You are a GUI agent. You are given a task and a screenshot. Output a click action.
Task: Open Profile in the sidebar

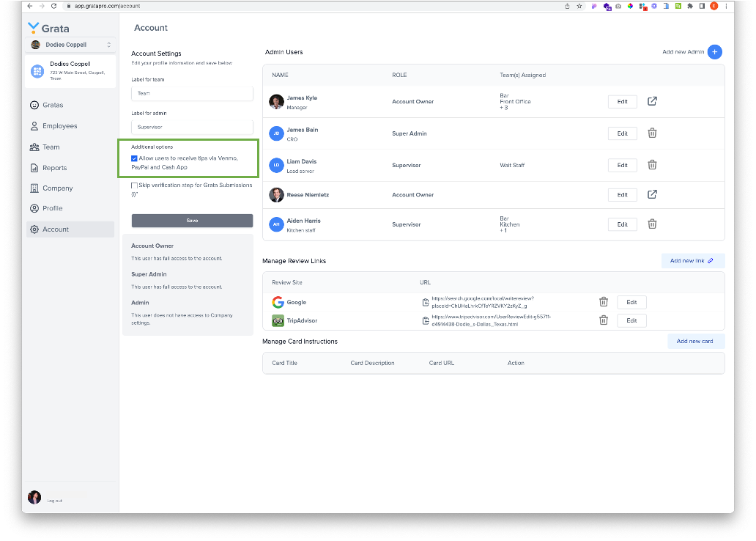47,208
